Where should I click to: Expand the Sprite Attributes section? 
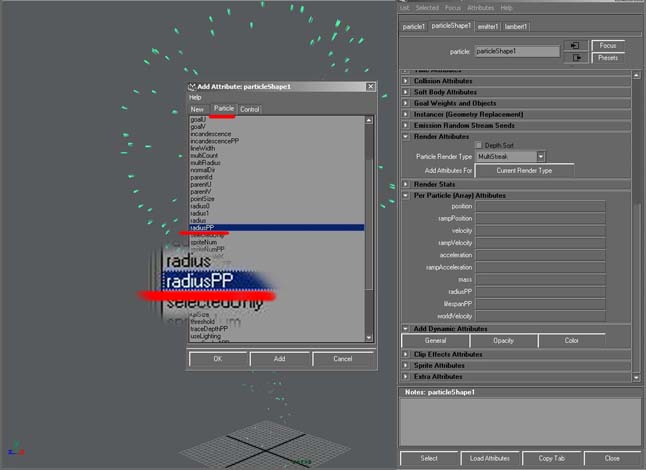406,365
